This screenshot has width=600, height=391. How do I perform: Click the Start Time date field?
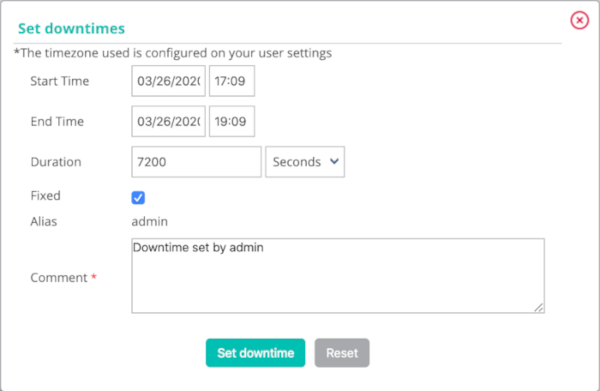tap(168, 81)
